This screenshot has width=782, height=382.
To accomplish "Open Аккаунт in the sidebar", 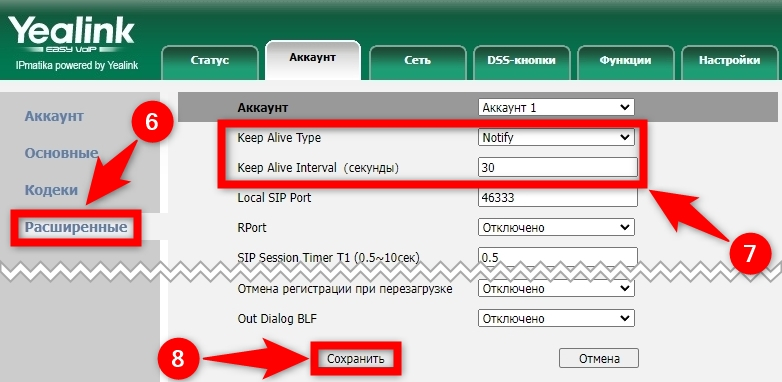I will (x=54, y=117).
